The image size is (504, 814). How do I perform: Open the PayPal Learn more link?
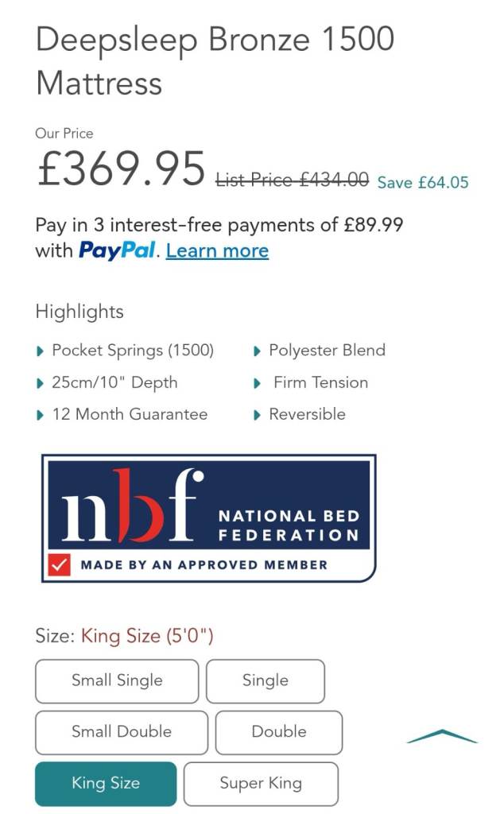tap(217, 251)
